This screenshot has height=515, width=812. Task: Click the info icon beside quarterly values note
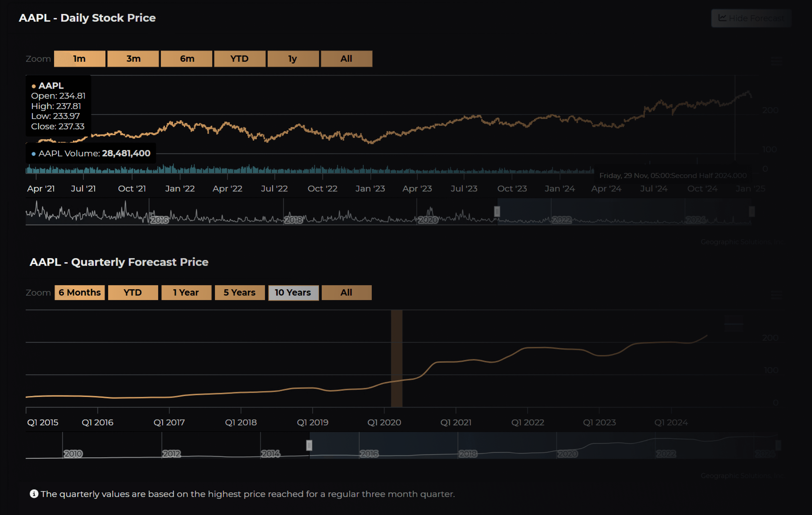click(34, 494)
